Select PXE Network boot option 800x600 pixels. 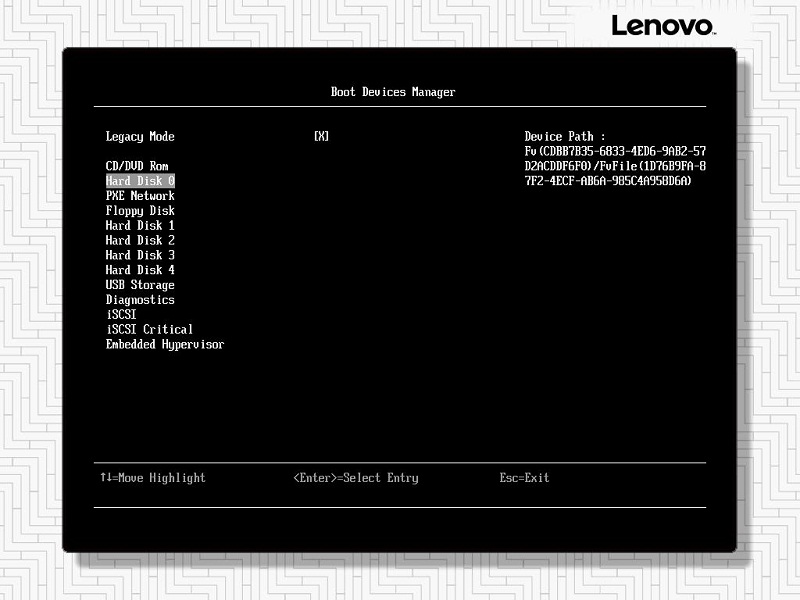[x=140, y=196]
